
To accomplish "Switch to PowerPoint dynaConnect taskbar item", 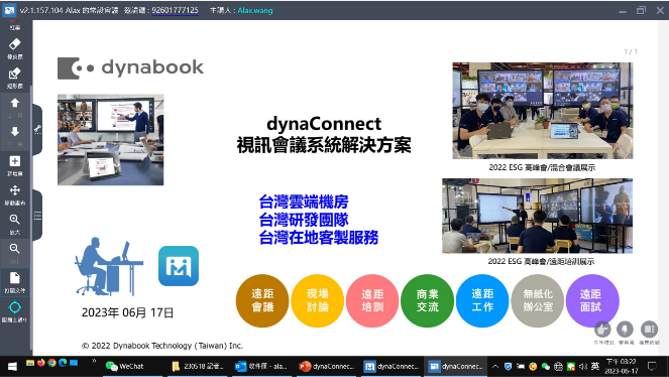I will (327, 366).
